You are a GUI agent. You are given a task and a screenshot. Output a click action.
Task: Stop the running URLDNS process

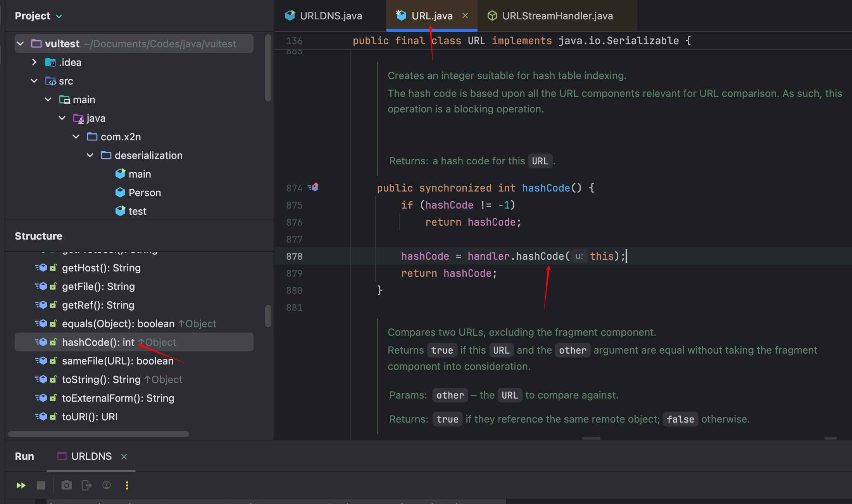pyautogui.click(x=41, y=485)
